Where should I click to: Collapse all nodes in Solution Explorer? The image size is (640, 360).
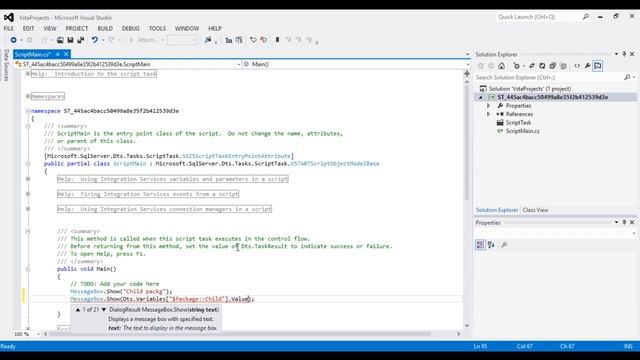point(553,66)
